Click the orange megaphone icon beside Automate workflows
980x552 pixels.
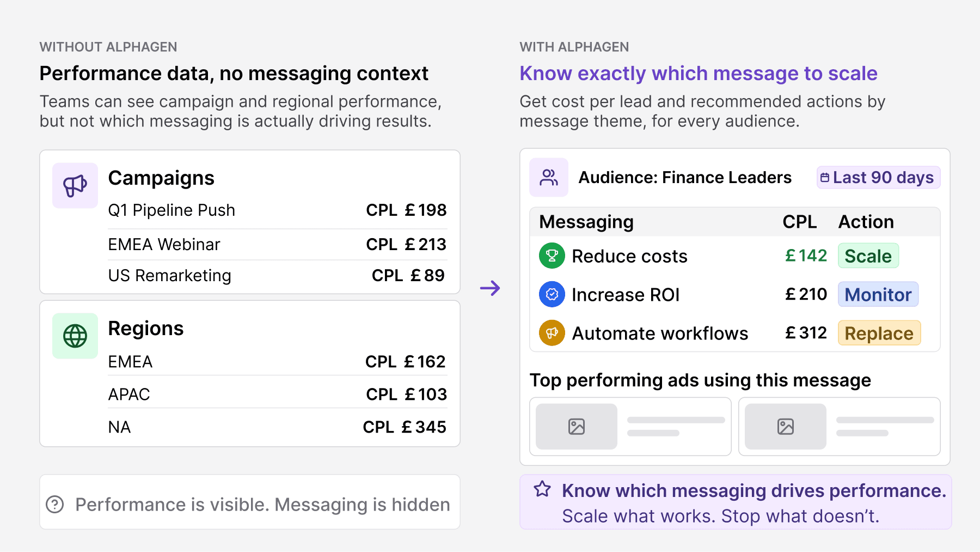(552, 333)
